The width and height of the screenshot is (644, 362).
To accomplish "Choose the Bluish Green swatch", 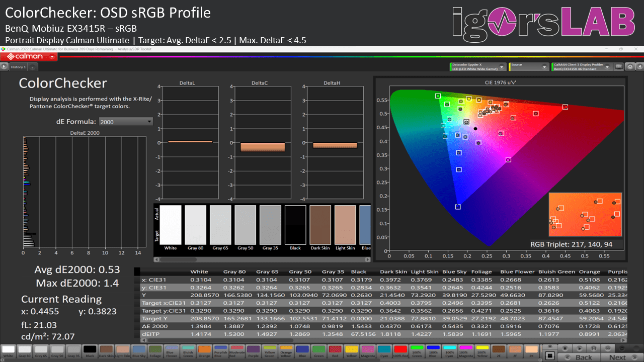I will (188, 351).
